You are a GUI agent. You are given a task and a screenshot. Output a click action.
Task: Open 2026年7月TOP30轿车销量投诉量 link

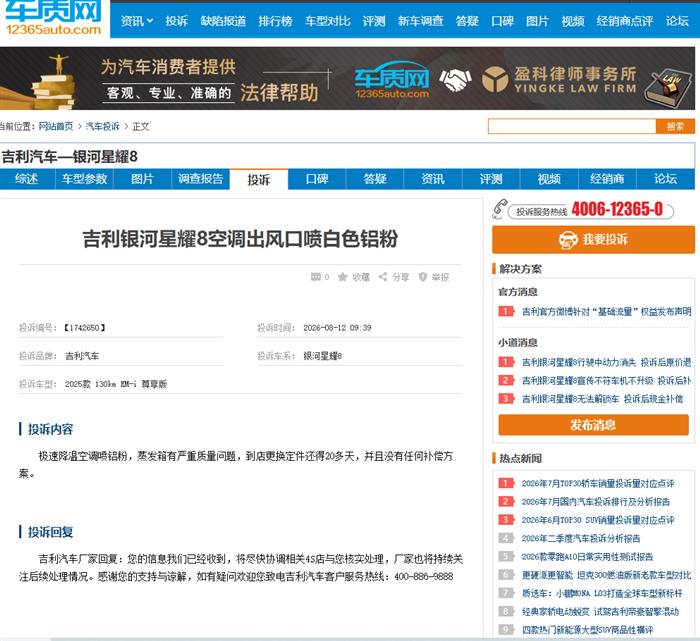point(598,483)
